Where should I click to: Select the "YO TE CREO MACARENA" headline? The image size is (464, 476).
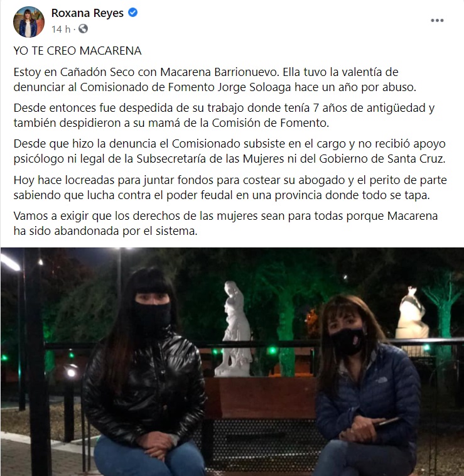pos(77,51)
